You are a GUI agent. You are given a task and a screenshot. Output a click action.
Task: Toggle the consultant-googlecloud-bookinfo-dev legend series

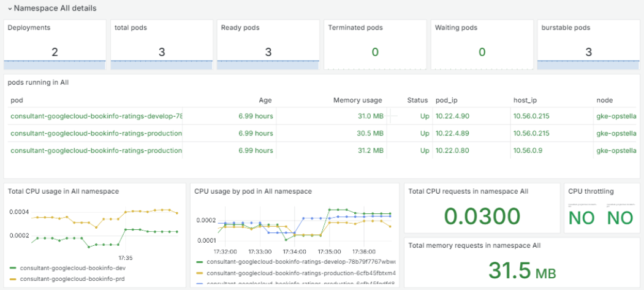[x=73, y=268]
